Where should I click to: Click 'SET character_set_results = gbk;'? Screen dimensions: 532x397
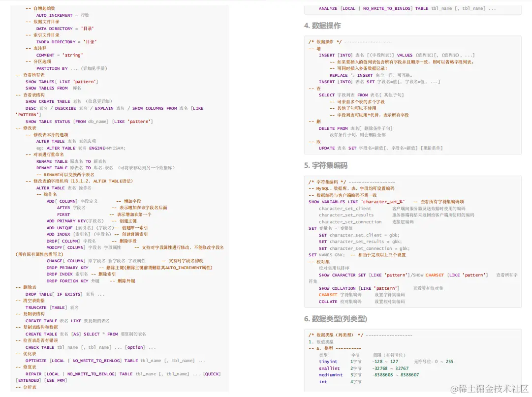tap(360, 242)
